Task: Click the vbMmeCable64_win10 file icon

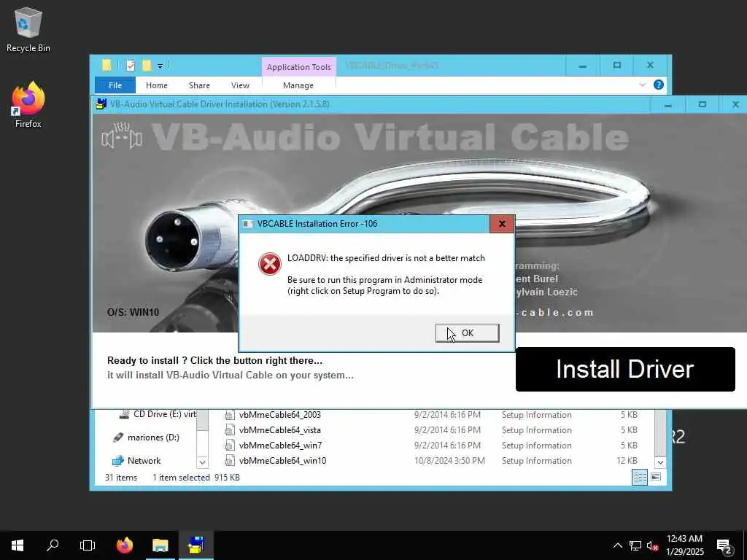Action: (230, 461)
